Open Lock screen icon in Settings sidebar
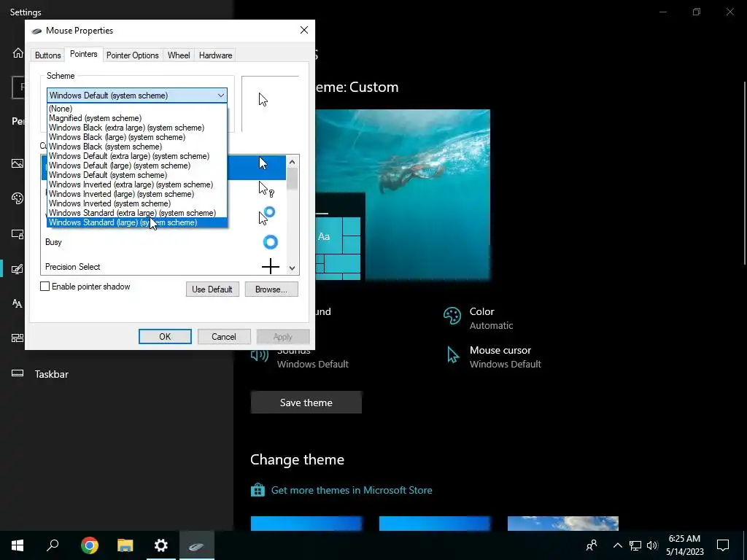Viewport: 747px width, 560px height. click(x=18, y=234)
